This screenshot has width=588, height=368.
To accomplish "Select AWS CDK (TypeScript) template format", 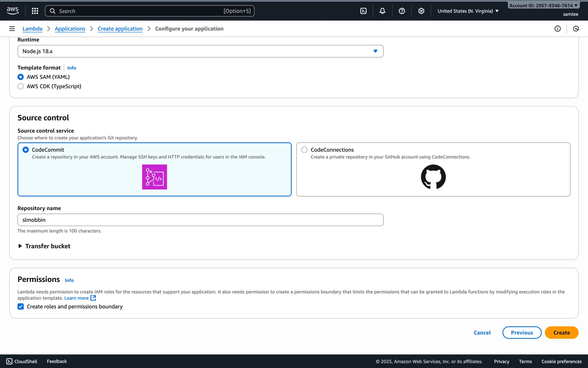I will [21, 86].
